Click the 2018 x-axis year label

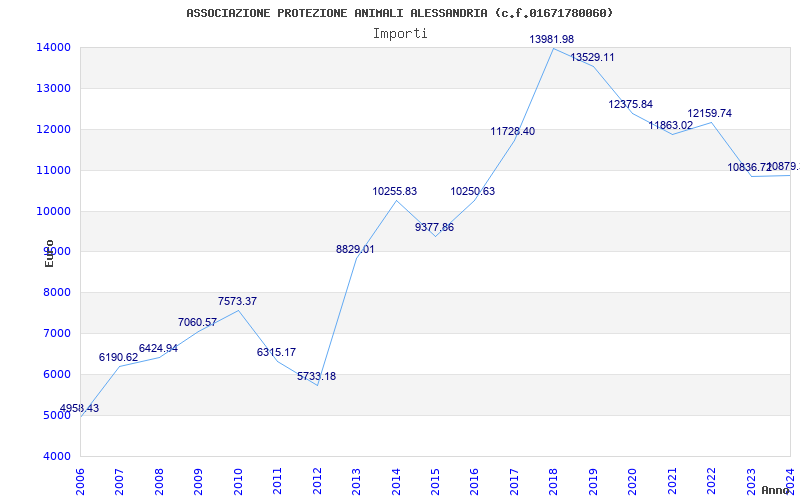tap(554, 481)
